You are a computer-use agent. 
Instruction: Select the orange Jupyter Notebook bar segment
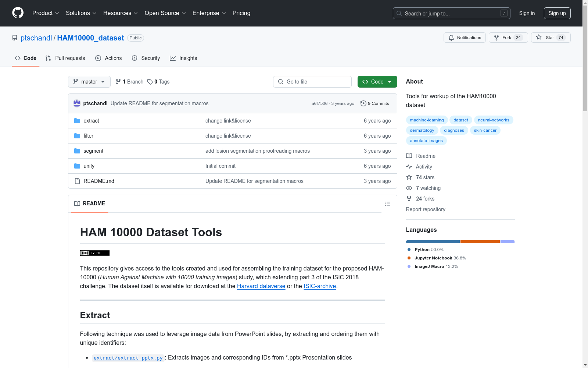tap(480, 242)
